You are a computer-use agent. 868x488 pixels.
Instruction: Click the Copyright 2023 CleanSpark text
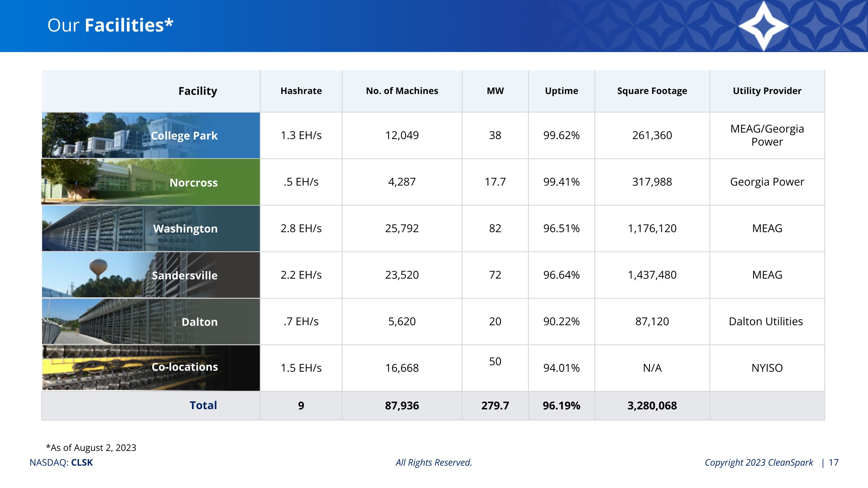(759, 463)
